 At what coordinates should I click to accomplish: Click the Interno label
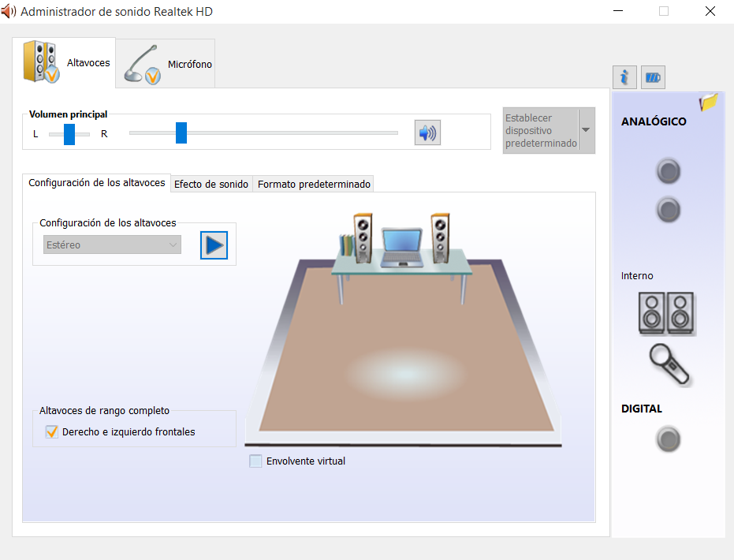point(637,276)
